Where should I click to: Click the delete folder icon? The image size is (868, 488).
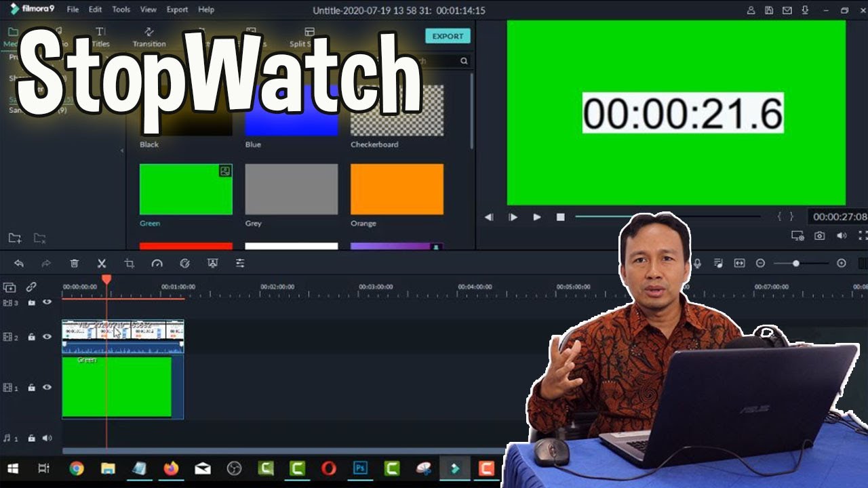(x=40, y=238)
